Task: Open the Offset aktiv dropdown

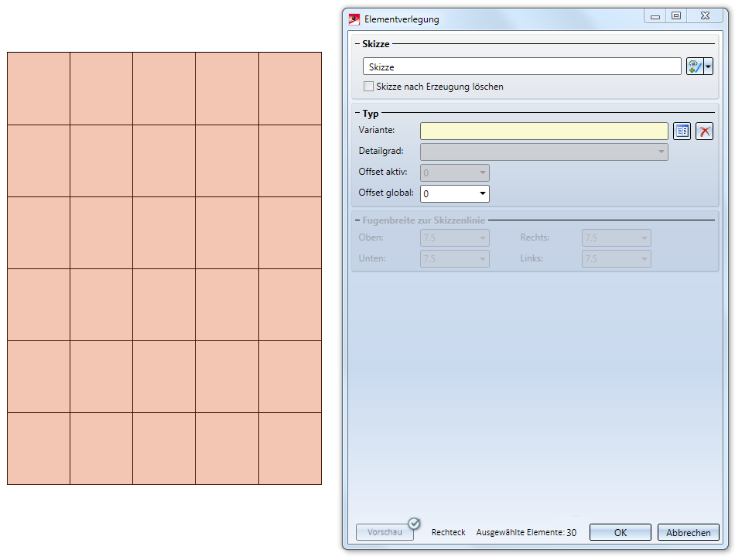Action: pos(455,173)
